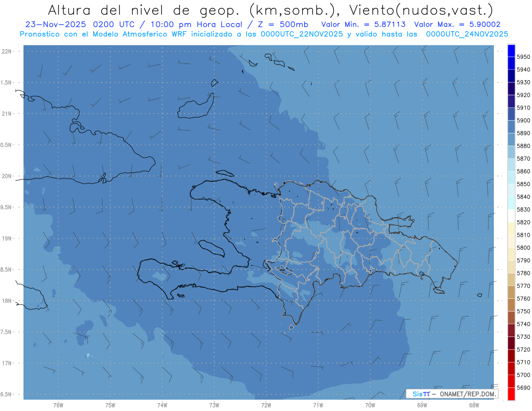
Task: Click the "69W" longitude label
Action: click(x=422, y=405)
